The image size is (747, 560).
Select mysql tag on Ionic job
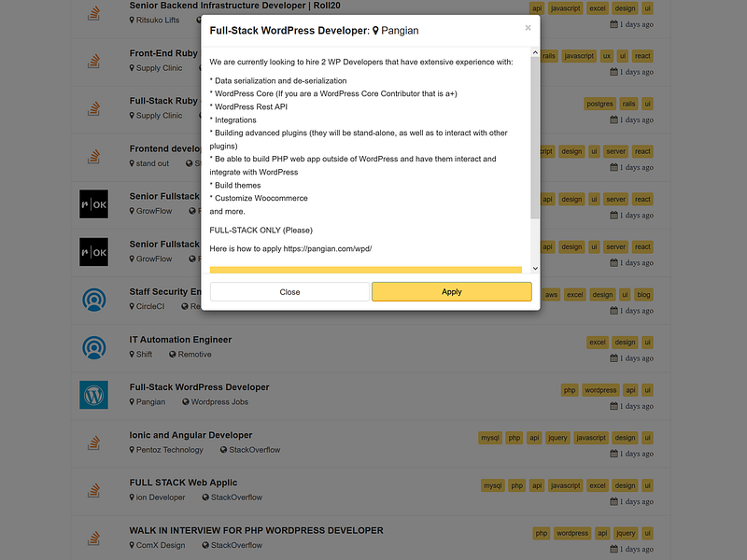[x=489, y=438]
